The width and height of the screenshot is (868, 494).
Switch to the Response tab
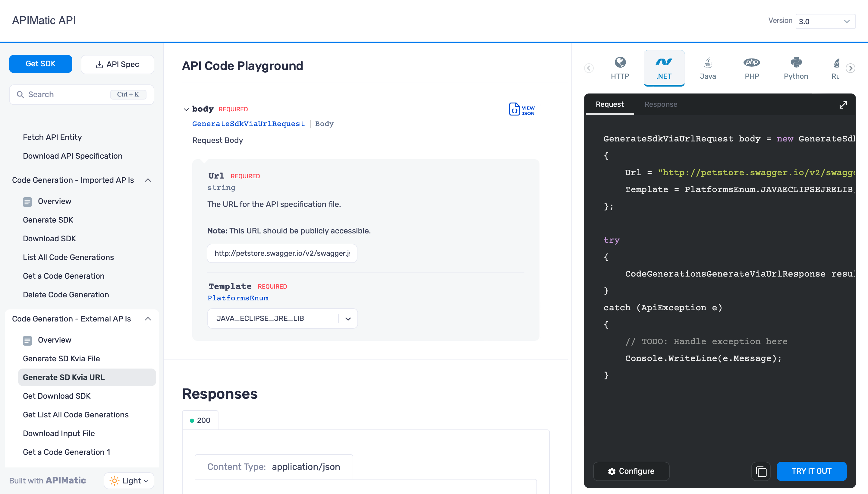pyautogui.click(x=661, y=104)
